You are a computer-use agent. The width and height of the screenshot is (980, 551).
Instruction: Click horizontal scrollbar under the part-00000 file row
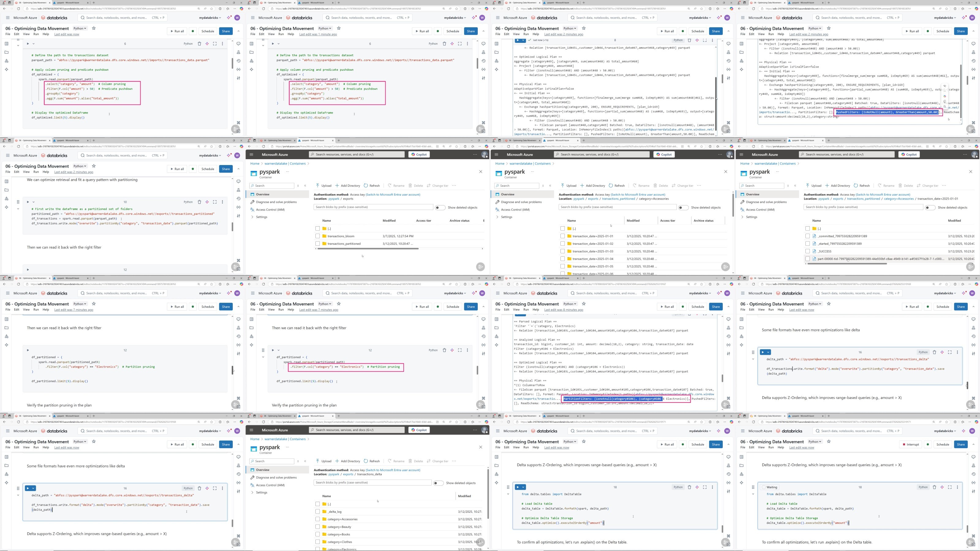click(846, 264)
